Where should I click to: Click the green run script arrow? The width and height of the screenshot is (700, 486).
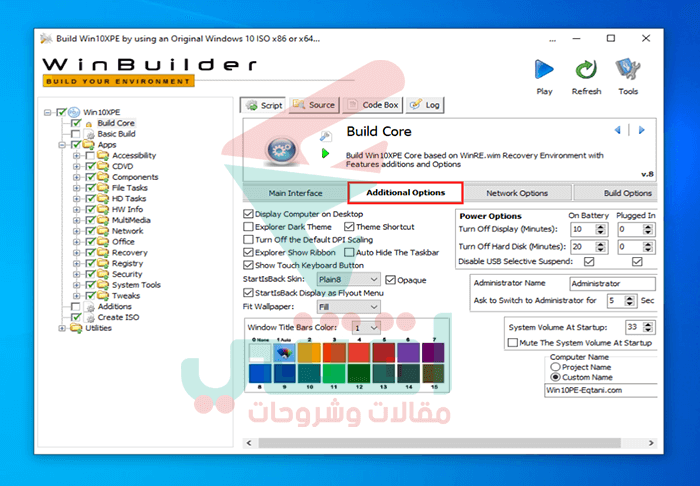[x=325, y=154]
